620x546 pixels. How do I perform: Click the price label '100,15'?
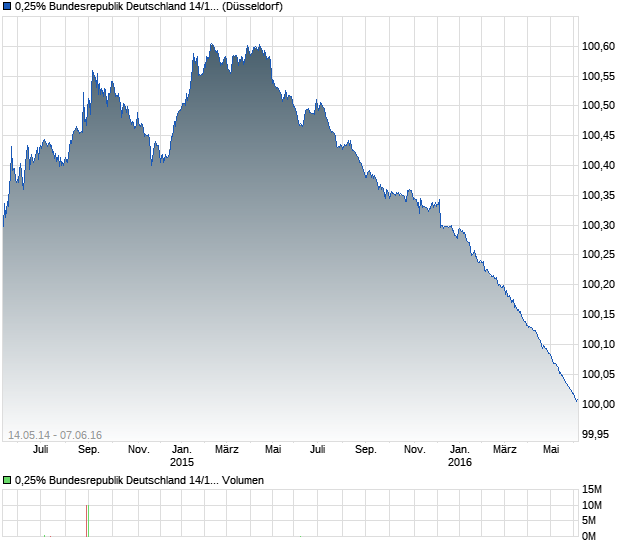[598, 314]
